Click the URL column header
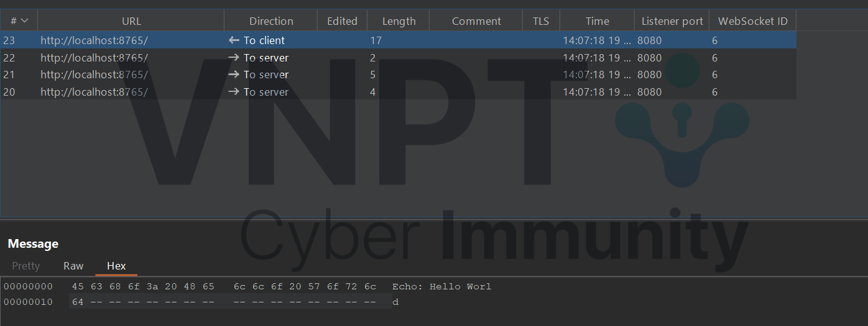 pos(131,21)
